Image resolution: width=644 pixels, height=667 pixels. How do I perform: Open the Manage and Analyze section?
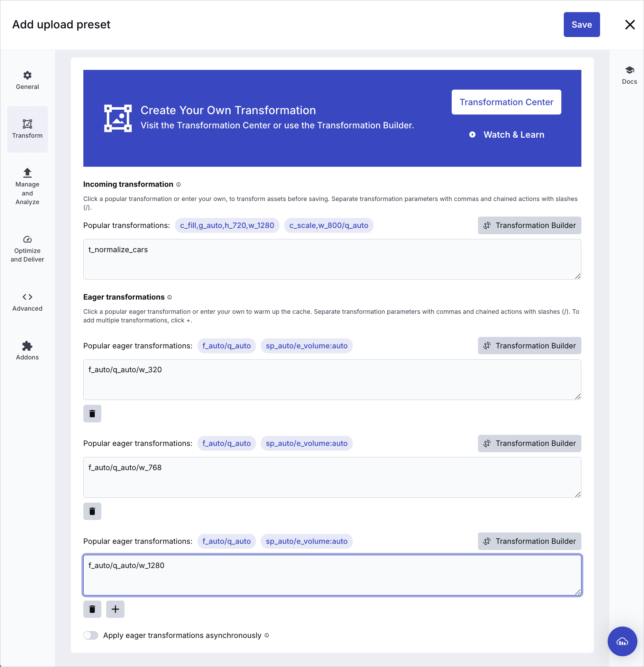[x=27, y=187]
